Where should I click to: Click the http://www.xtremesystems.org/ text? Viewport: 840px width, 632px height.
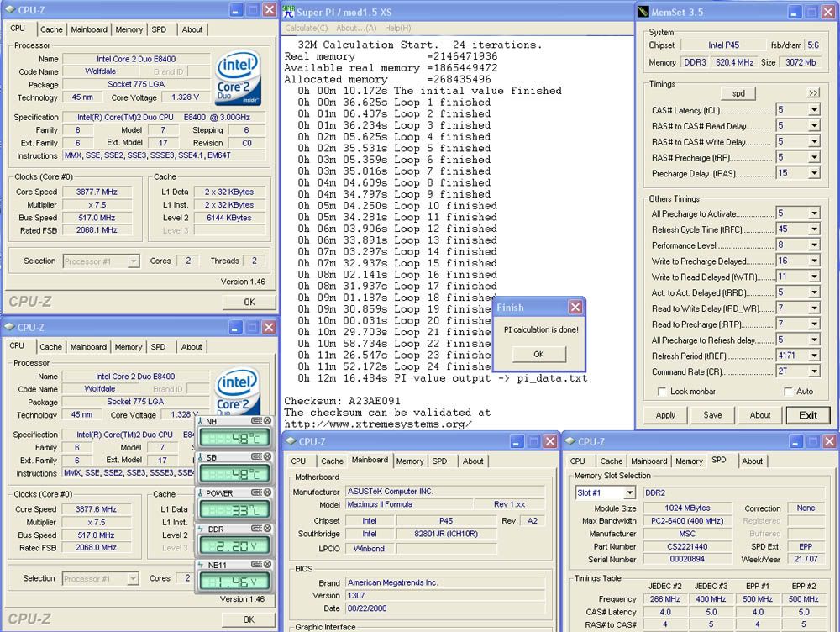(378, 424)
